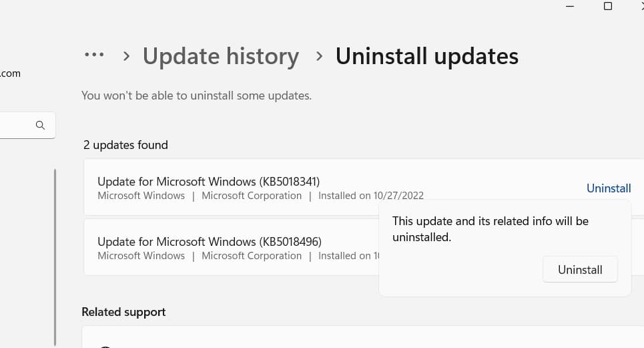Image resolution: width=644 pixels, height=348 pixels.
Task: Select the KB5018341 update title
Action: [x=209, y=181]
